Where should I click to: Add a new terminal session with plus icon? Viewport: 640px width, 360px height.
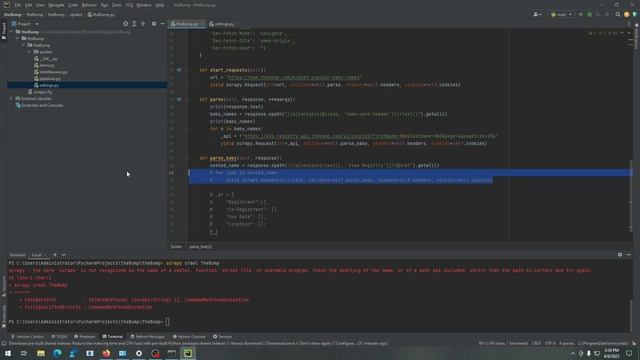point(55,255)
